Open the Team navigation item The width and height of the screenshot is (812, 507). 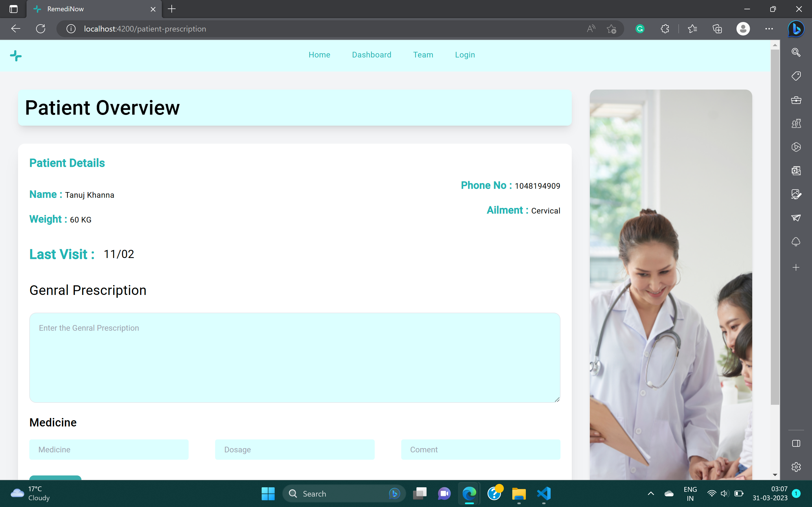(423, 55)
